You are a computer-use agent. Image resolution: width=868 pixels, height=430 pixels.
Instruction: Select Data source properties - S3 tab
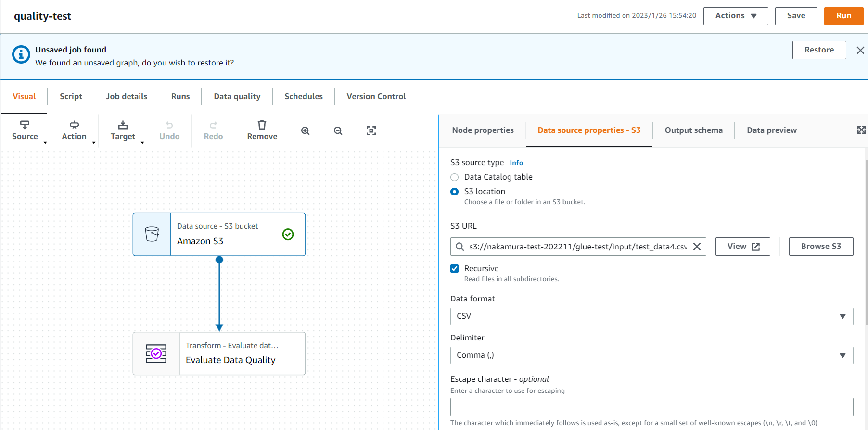[x=589, y=130]
